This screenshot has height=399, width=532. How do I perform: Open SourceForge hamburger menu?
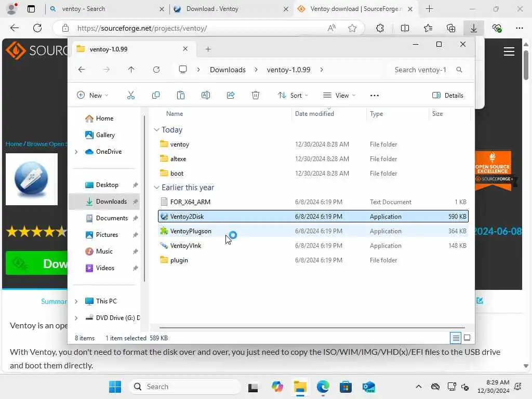(x=509, y=51)
